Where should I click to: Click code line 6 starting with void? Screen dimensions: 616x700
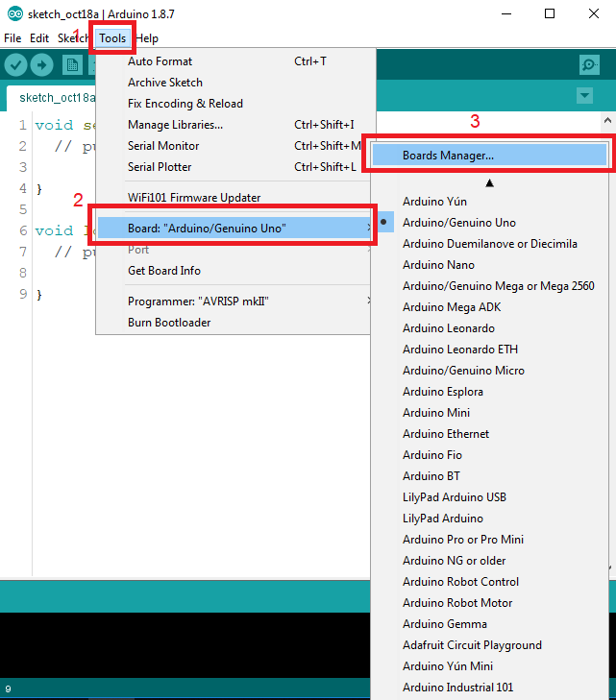(64, 230)
